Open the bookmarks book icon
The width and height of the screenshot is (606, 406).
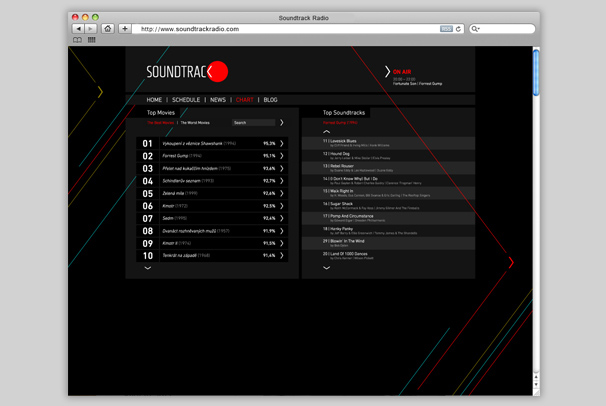coord(77,40)
